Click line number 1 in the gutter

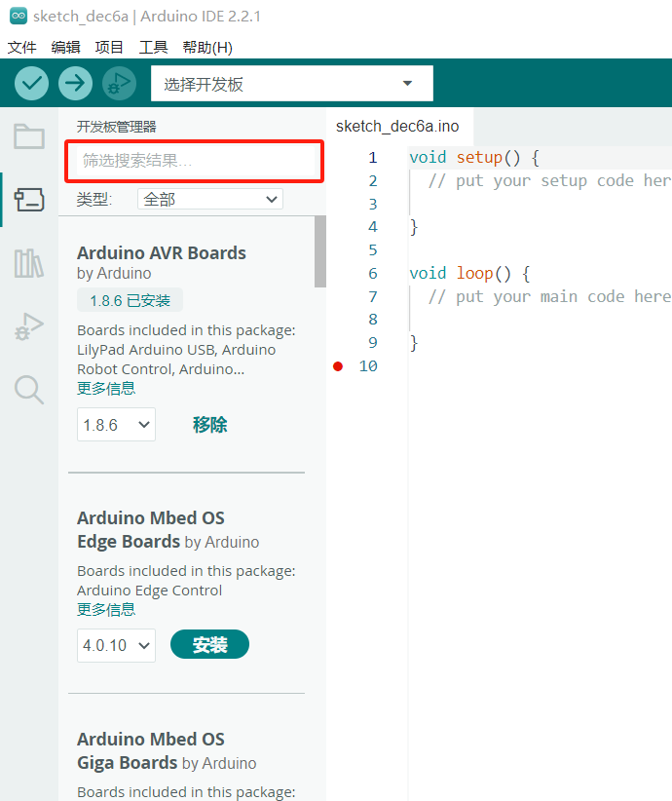pos(373,157)
